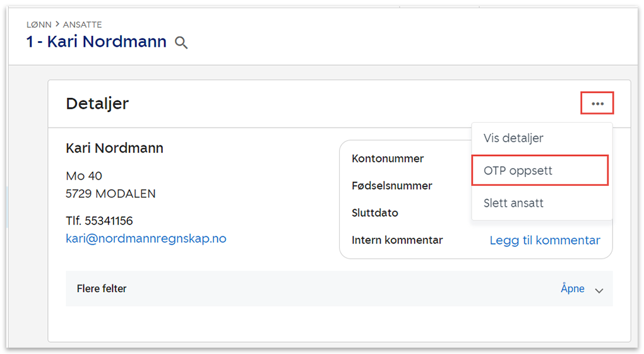Click the Intern kommentar label
Image resolution: width=644 pixels, height=354 pixels.
click(x=397, y=240)
